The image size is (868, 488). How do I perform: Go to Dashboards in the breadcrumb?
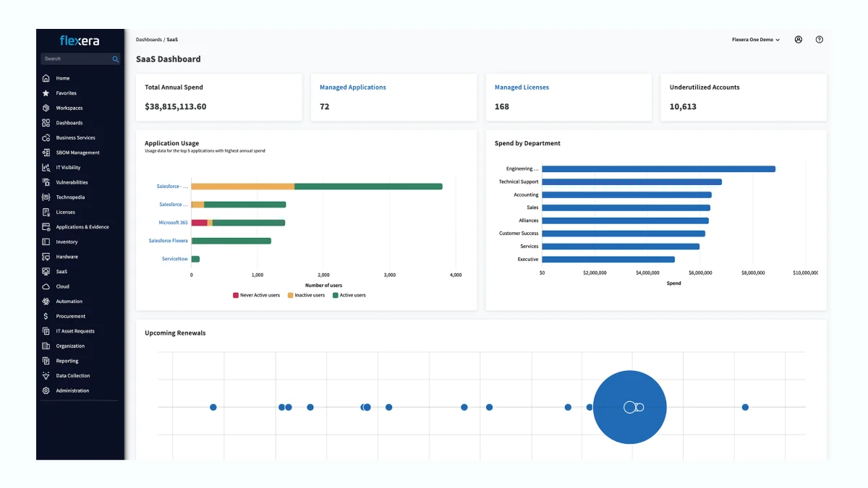[x=149, y=40]
